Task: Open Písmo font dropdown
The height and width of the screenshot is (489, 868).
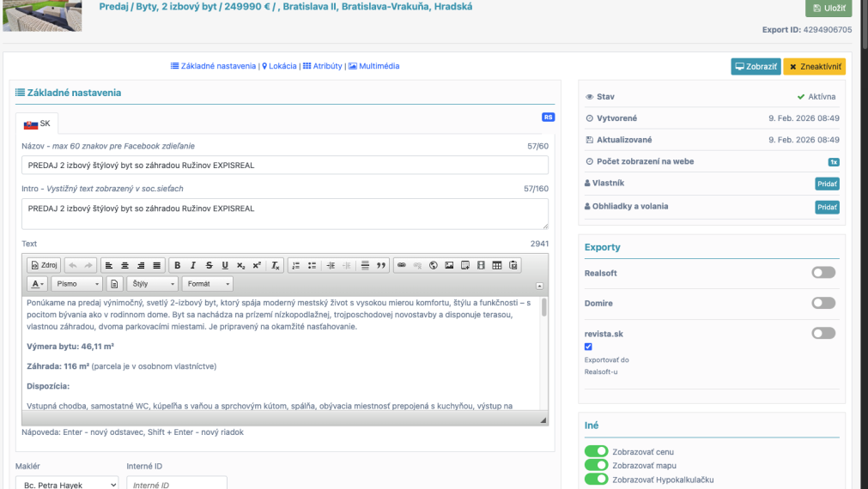Action: (x=77, y=284)
